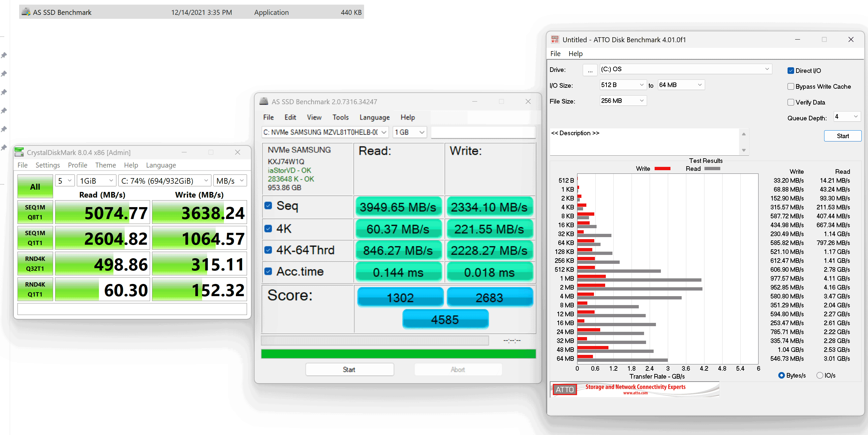Viewport: 868px width, 435px height.
Task: Click scroll down arrow of Description box
Action: [744, 150]
